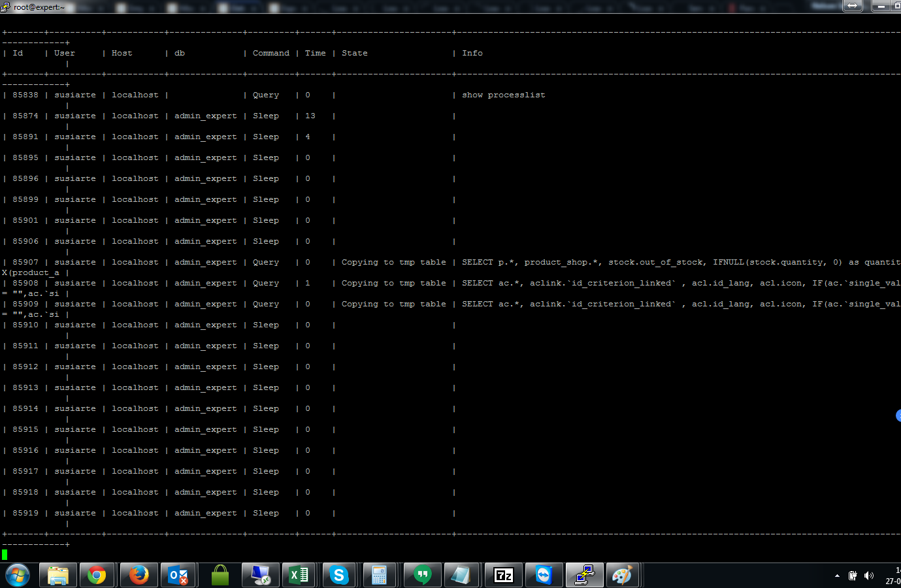The width and height of the screenshot is (901, 588).
Task: Click the 'Info' column header
Action: click(472, 54)
